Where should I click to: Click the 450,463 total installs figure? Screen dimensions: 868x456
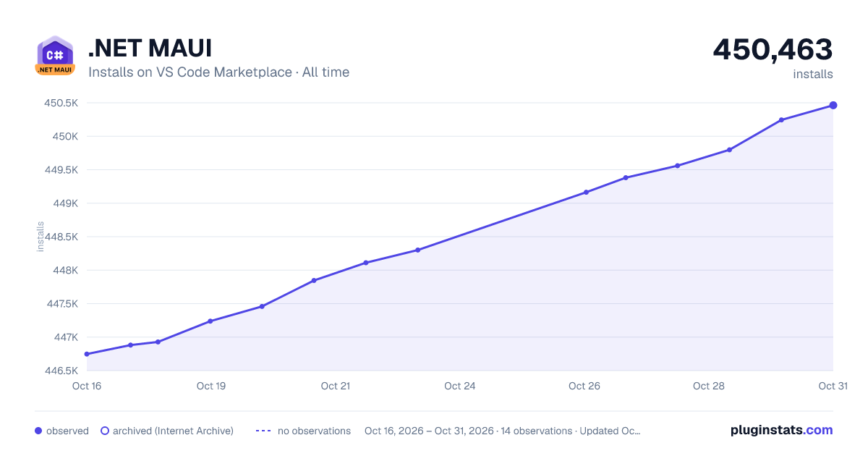tap(773, 49)
